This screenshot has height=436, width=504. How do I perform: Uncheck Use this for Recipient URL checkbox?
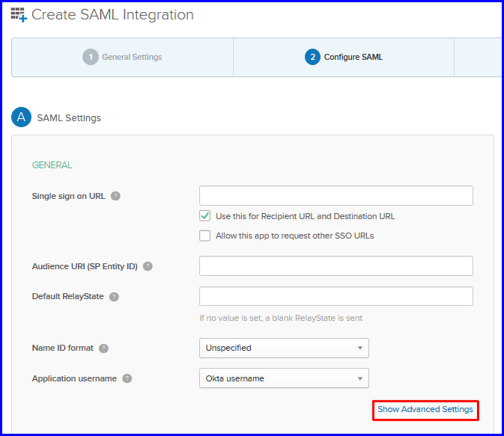click(205, 216)
